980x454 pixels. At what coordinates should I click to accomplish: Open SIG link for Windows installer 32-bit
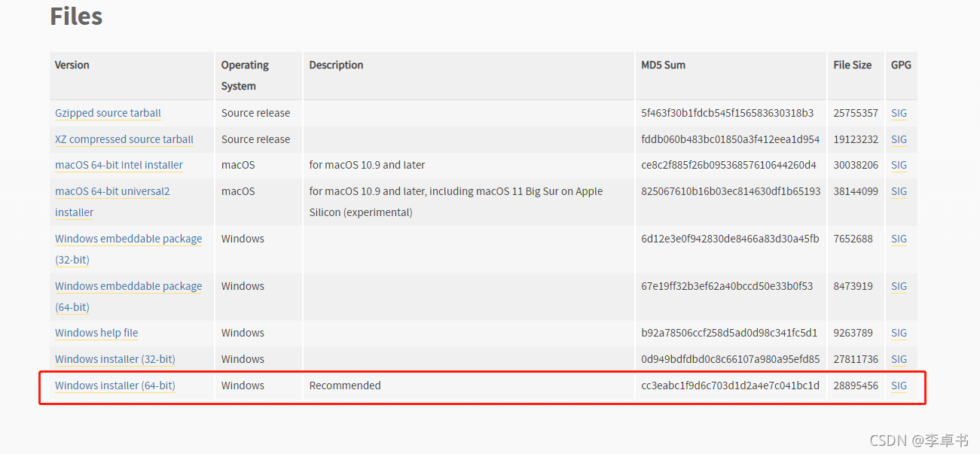click(899, 359)
